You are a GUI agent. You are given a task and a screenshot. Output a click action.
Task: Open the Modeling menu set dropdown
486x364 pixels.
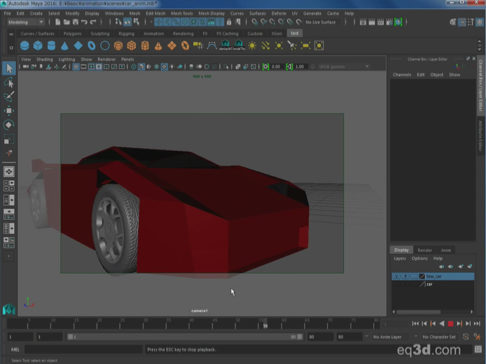point(26,22)
